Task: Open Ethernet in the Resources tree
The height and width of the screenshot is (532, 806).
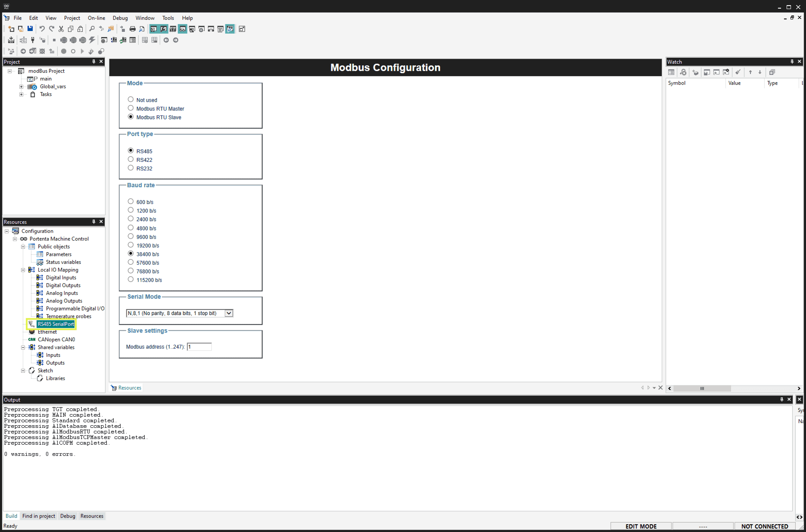Action: tap(47, 332)
